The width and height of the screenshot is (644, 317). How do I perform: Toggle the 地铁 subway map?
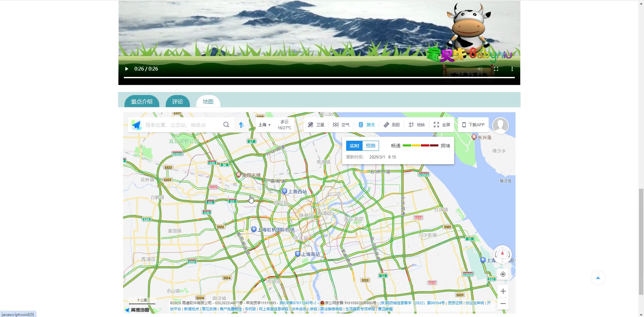[417, 125]
